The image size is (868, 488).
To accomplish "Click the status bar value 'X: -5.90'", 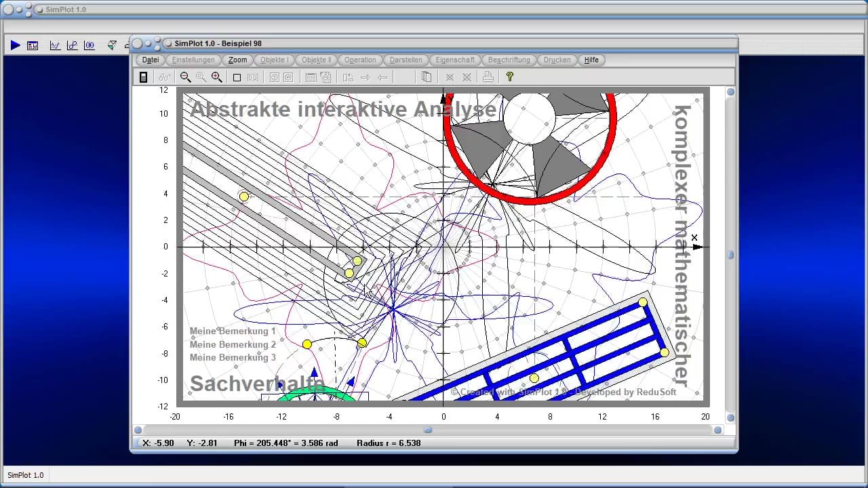I will tap(159, 443).
